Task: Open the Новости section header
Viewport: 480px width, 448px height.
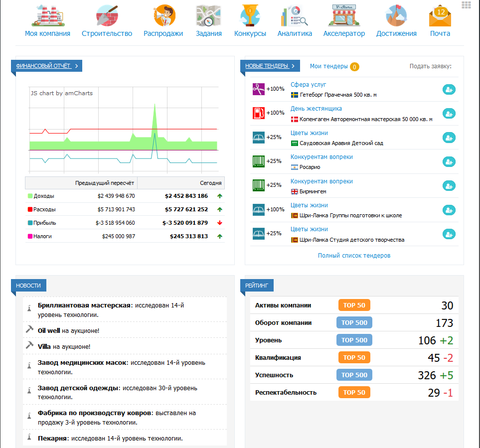Action: (x=28, y=286)
